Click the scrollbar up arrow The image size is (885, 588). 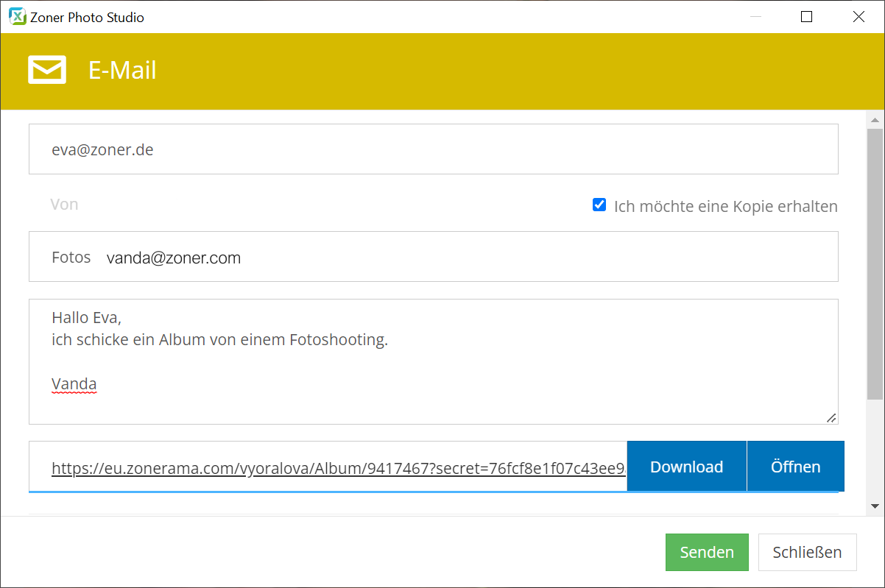tap(875, 120)
